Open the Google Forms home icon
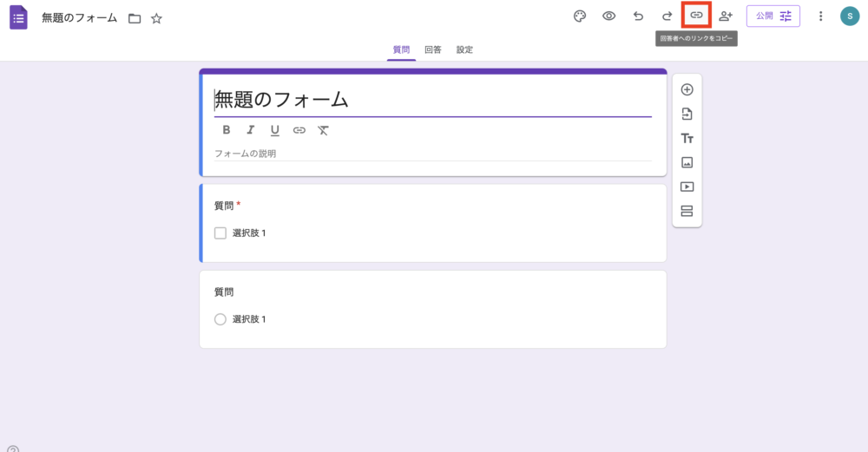The image size is (868, 452). (18, 17)
